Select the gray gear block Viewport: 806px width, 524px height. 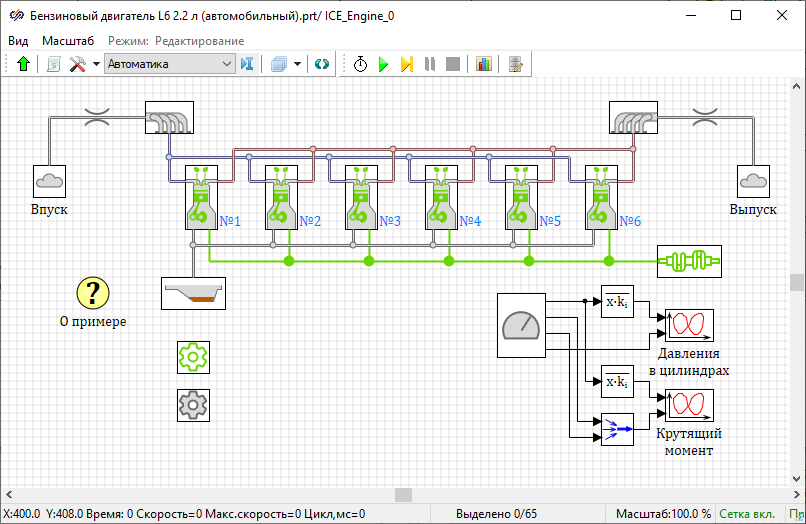(x=192, y=404)
